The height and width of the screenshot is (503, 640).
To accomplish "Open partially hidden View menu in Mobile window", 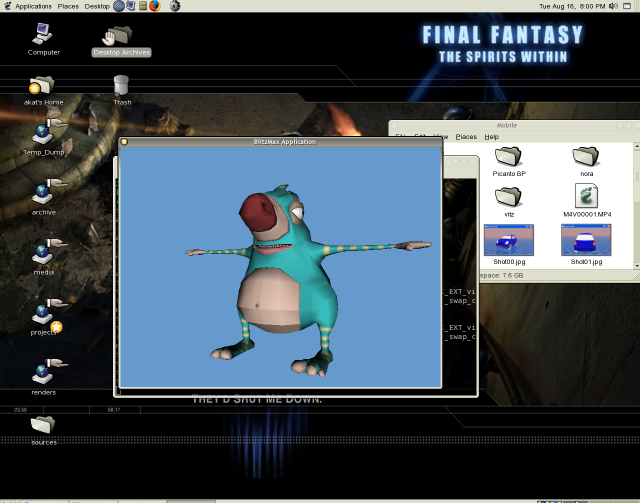I will pyautogui.click(x=440, y=137).
